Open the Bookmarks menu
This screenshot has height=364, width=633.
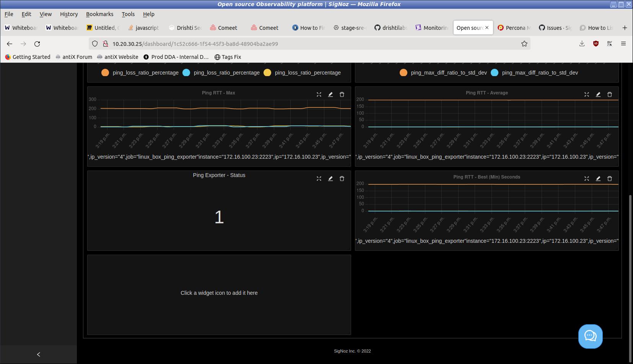[99, 14]
